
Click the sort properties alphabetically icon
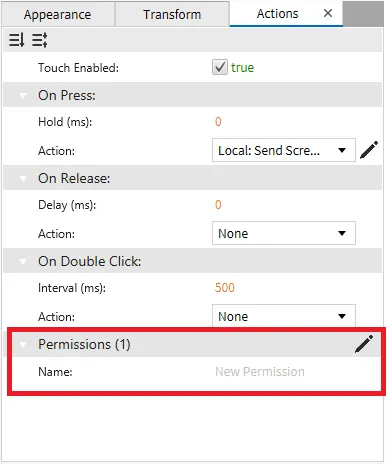16,40
